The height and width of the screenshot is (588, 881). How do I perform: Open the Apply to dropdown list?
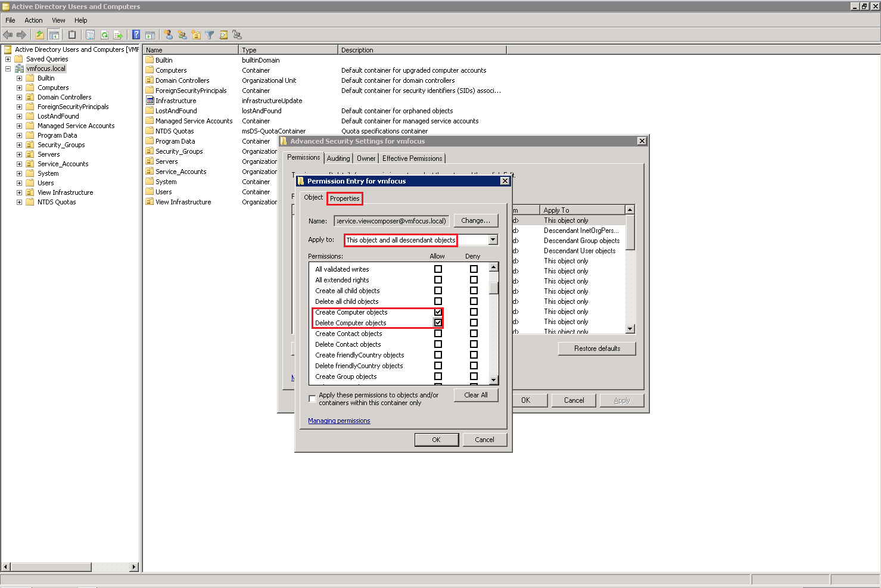493,240
